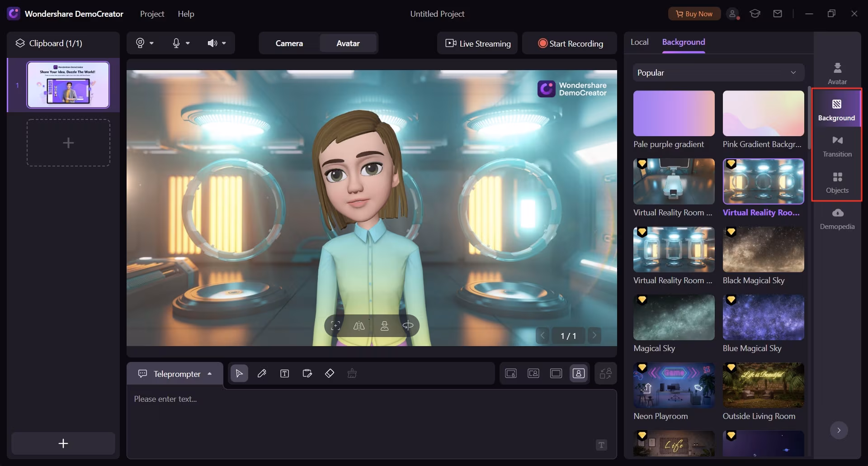This screenshot has width=868, height=466.
Task: Click the Live Streaming button
Action: coord(478,44)
